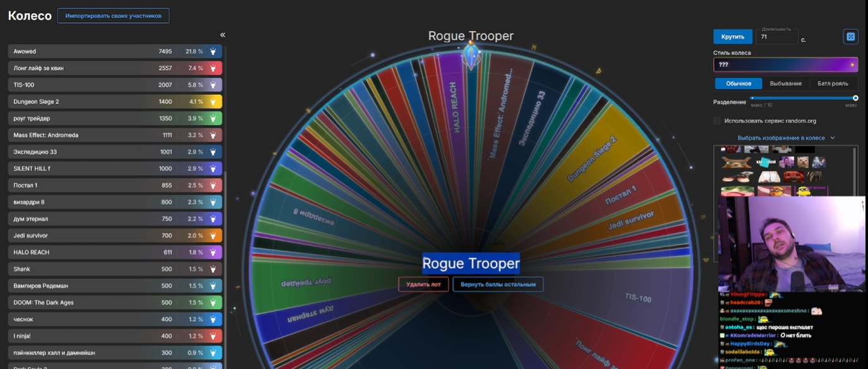868x369 pixels.
Task: Click the 2557 amount value
Action: point(165,68)
